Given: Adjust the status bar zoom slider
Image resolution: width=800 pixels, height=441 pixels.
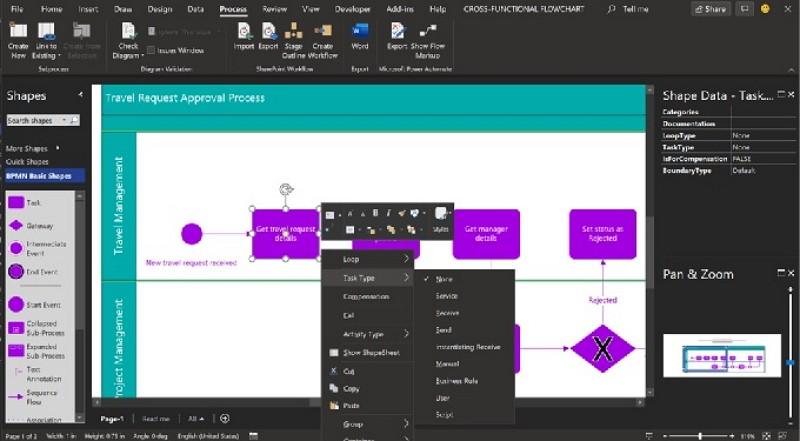Looking at the screenshot, I should pos(700,436).
